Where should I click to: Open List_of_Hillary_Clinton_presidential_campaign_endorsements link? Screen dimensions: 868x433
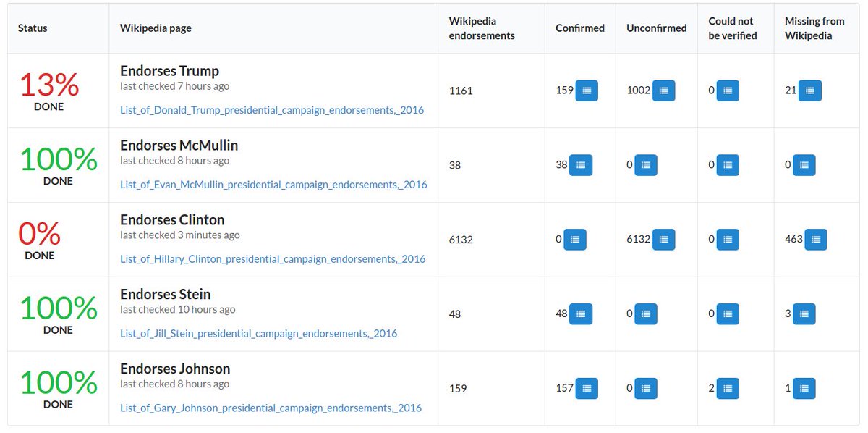[273, 259]
